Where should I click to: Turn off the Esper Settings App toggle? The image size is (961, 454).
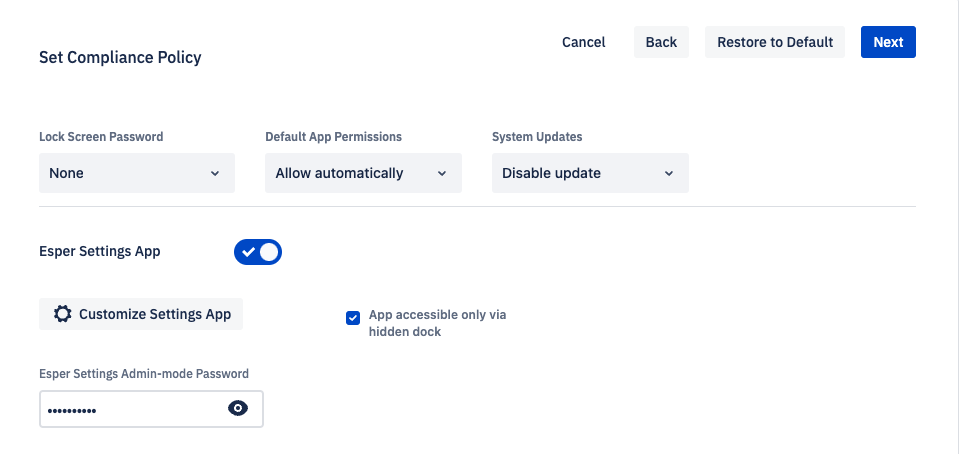tap(257, 252)
